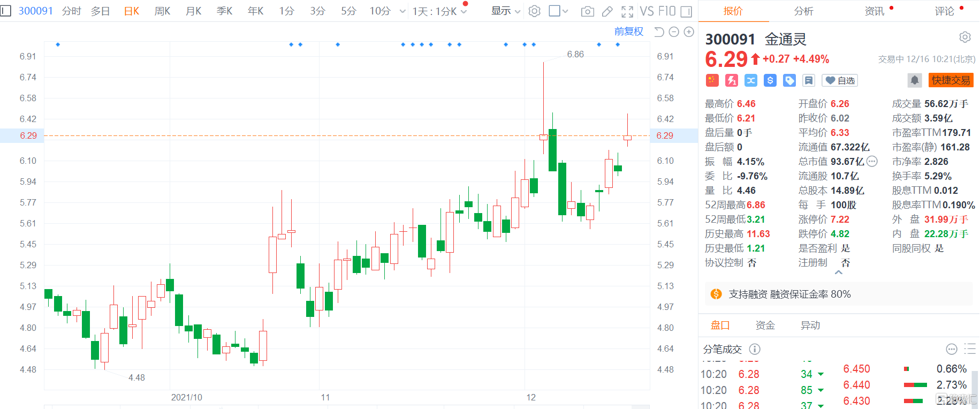Click the zoom in plus icon
Image resolution: width=980 pixels, height=409 pixels.
click(689, 32)
